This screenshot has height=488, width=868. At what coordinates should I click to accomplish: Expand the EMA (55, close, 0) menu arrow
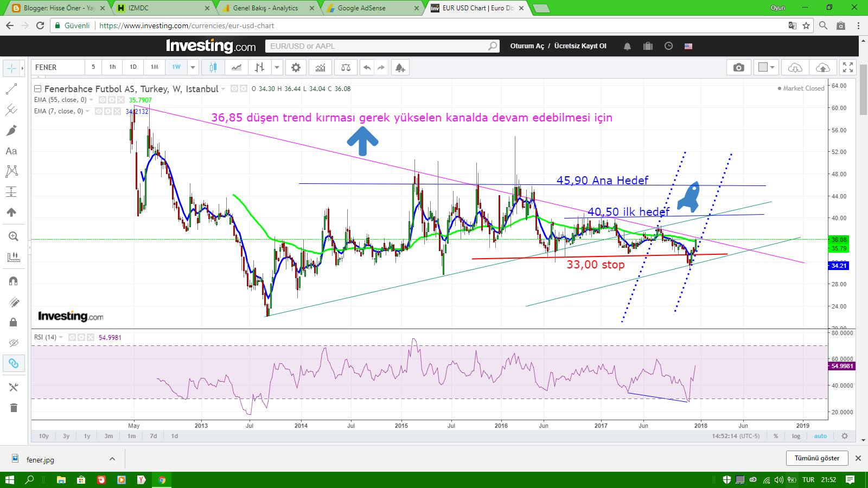pyautogui.click(x=91, y=100)
